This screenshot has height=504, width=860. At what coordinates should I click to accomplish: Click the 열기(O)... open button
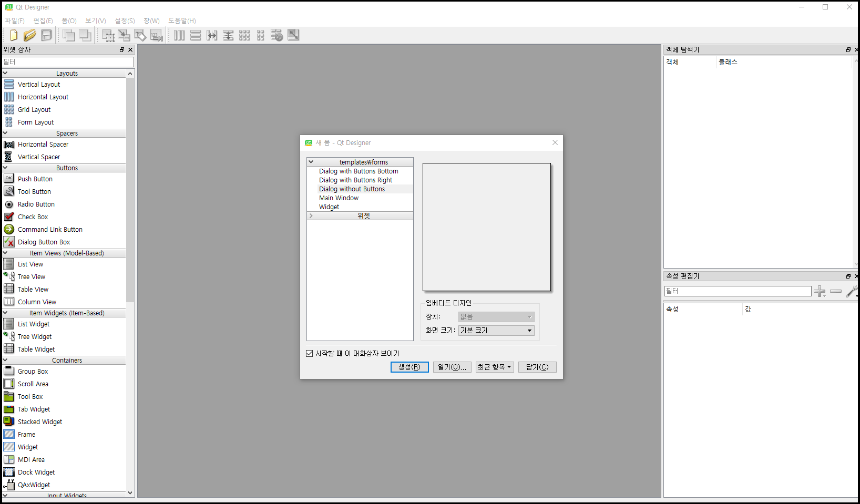452,367
